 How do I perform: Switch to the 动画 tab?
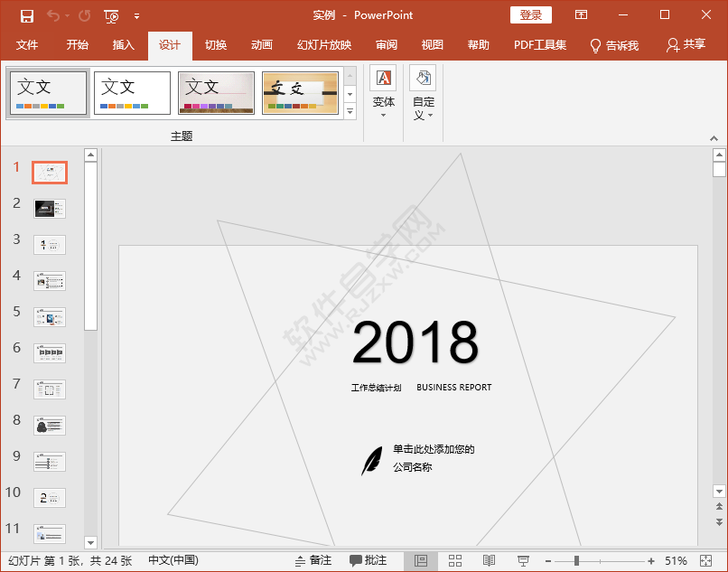262,45
